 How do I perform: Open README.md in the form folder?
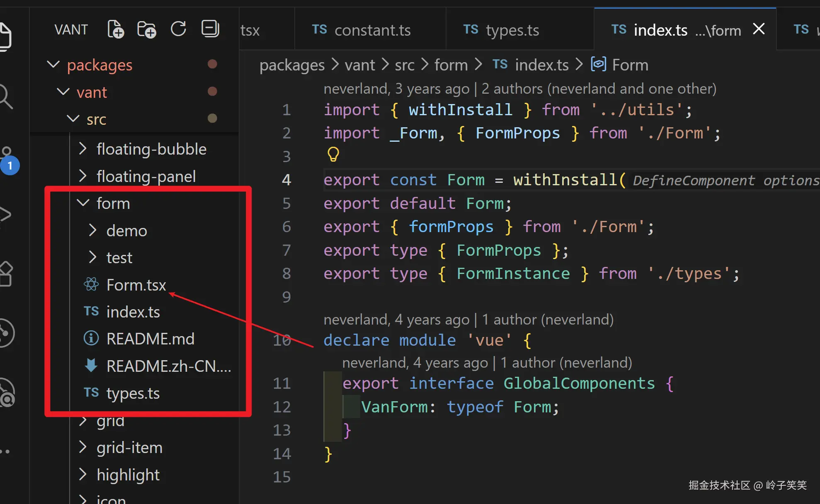pos(150,339)
